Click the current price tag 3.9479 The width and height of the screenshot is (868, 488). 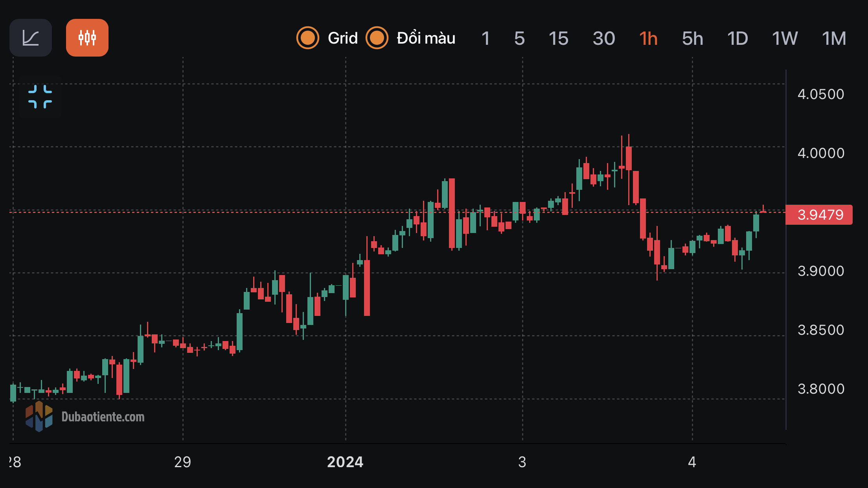819,215
